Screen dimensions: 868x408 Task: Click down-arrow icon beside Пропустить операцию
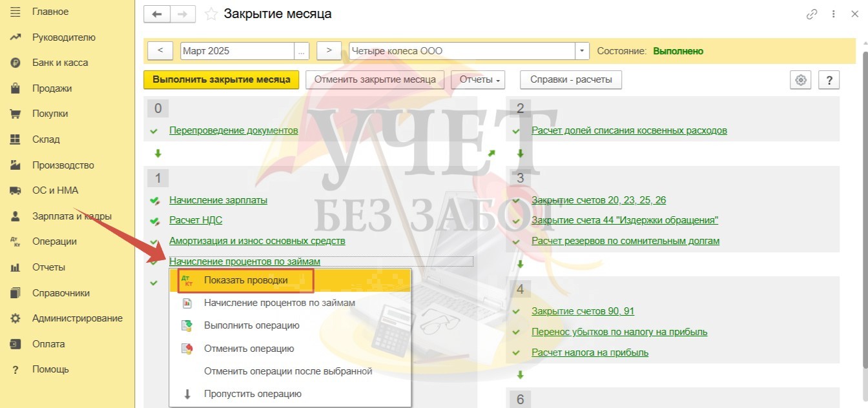click(187, 394)
